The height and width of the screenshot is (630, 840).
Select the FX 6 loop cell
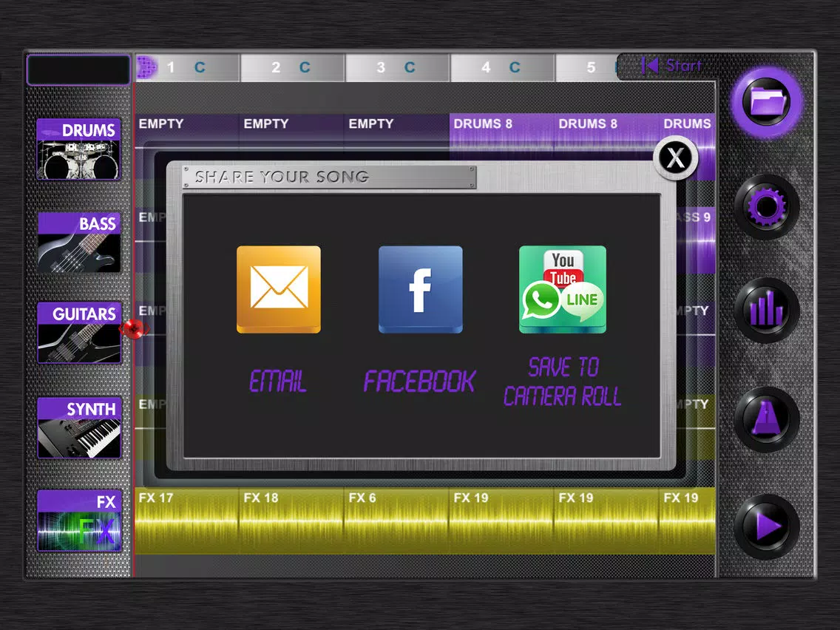(396, 521)
